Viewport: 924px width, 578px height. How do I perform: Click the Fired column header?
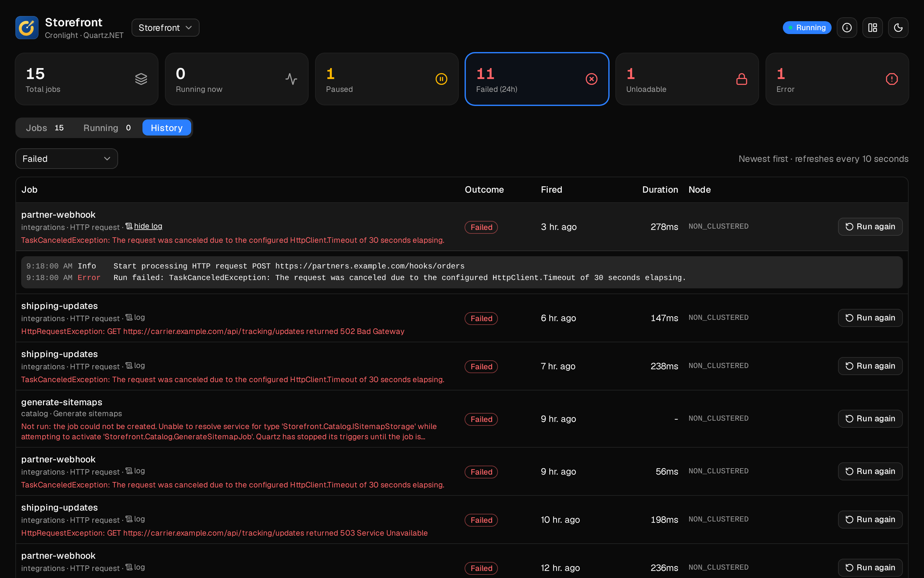pos(551,189)
